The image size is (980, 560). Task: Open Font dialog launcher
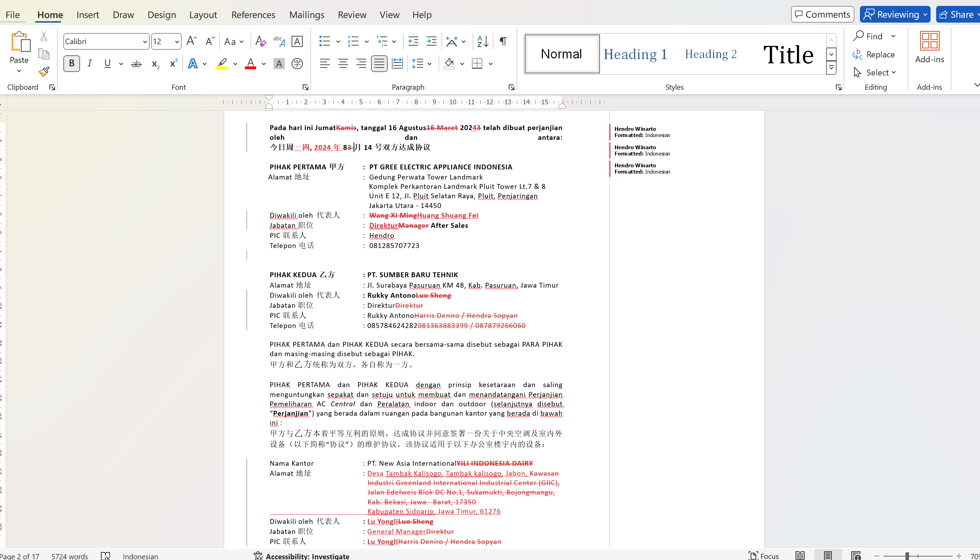tap(306, 87)
